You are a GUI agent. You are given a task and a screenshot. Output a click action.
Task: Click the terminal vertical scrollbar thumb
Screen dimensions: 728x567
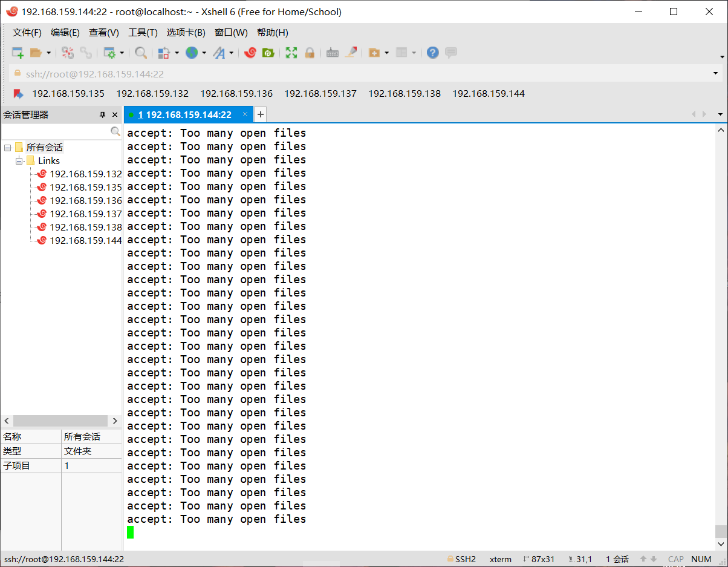pyautogui.click(x=721, y=531)
